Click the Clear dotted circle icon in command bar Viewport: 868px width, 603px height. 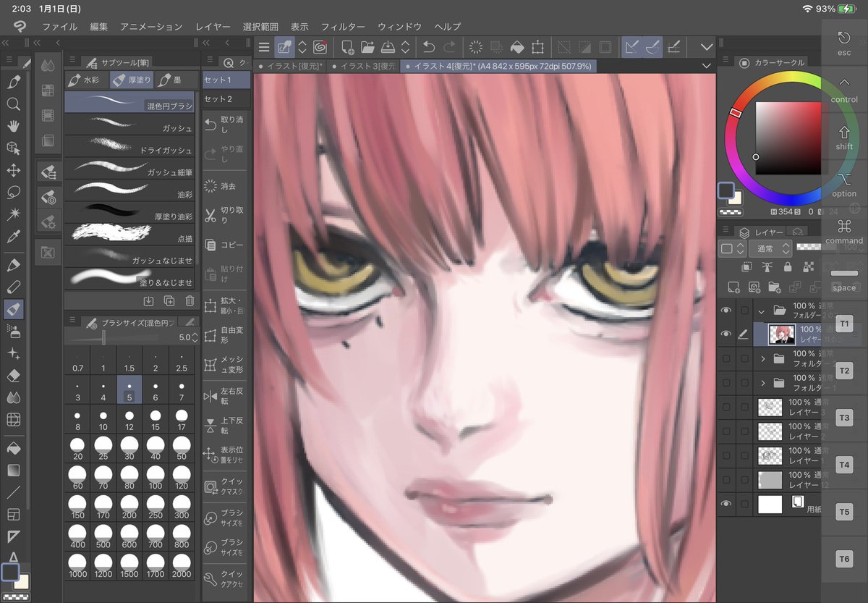point(476,47)
